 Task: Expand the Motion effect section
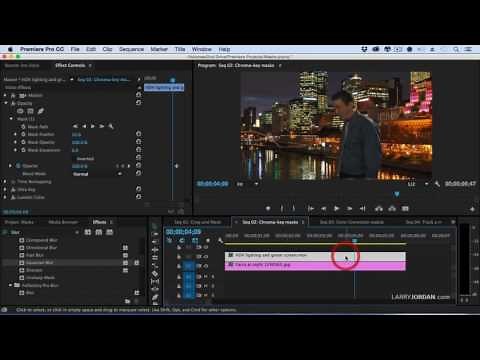click(5, 95)
